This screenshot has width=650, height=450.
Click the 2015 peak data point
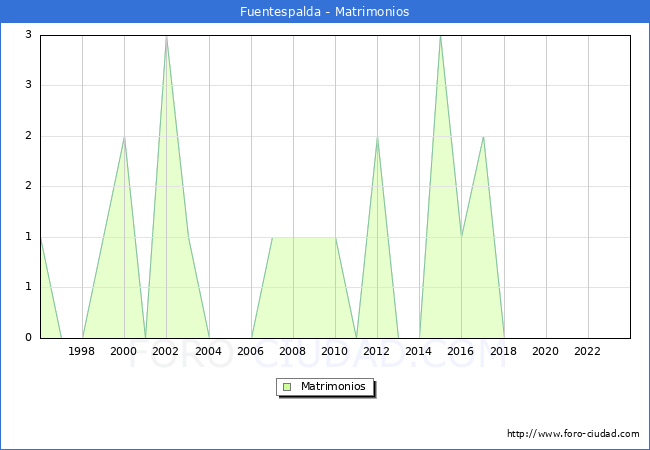click(440, 36)
